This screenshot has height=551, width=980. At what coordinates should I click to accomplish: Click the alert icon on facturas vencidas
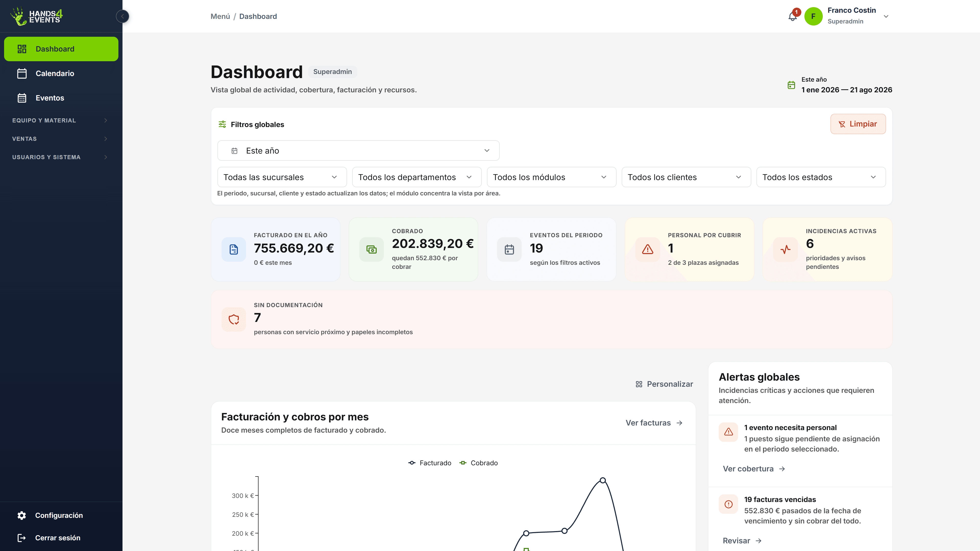(x=729, y=504)
